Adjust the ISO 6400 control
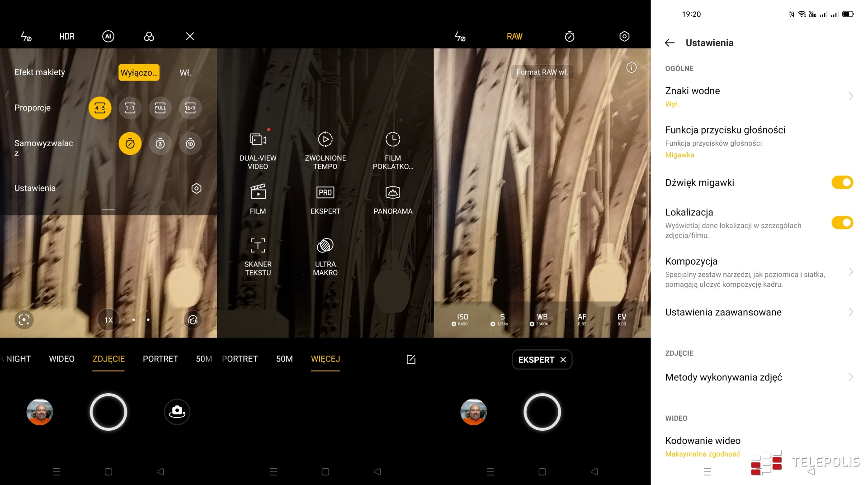 coord(462,319)
